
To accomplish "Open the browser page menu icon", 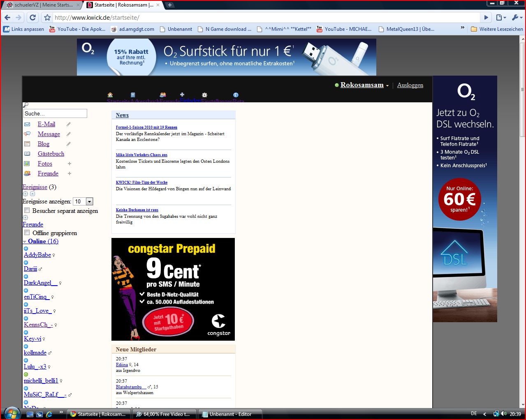I will 501,17.
